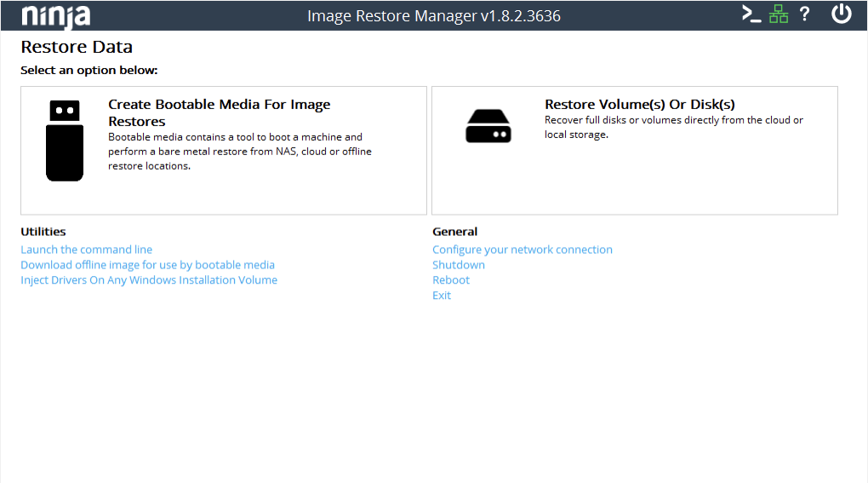Click the 'General' section heading
The height and width of the screenshot is (483, 868).
(x=454, y=232)
